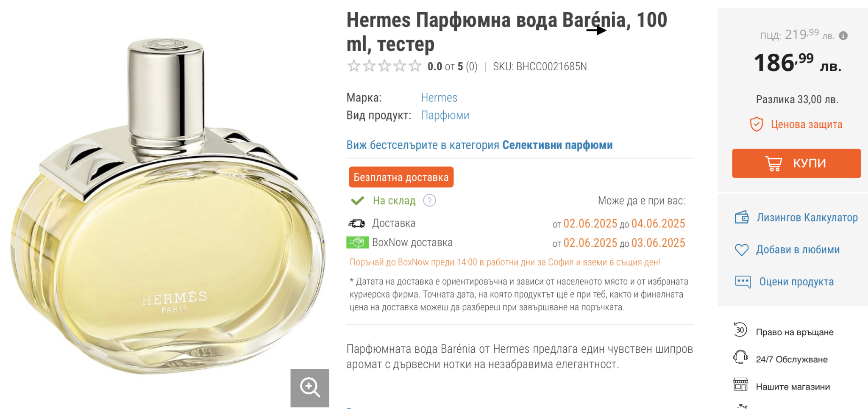Click the wallet icon for Лизингов Калкулатор
Viewport: 868px width, 409px height.
(742, 217)
